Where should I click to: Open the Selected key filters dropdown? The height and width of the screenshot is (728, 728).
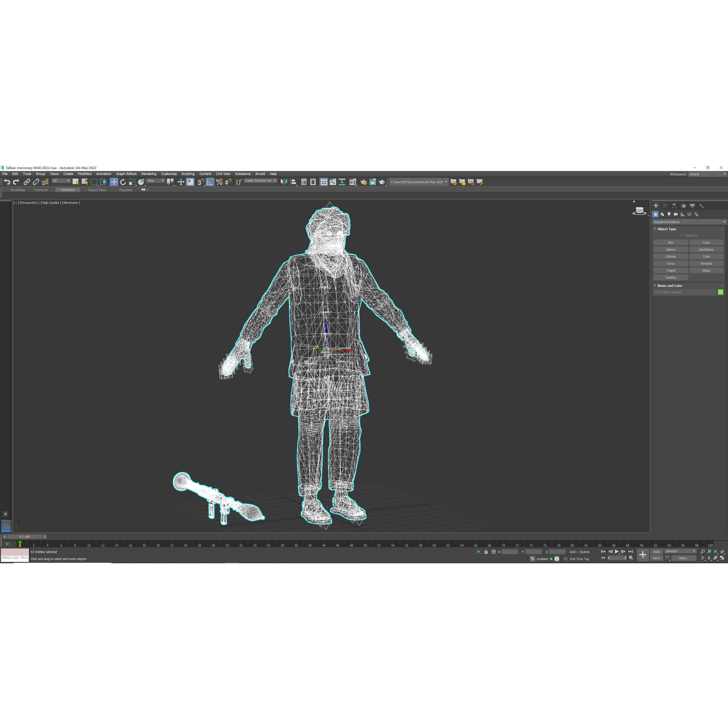pos(694,551)
